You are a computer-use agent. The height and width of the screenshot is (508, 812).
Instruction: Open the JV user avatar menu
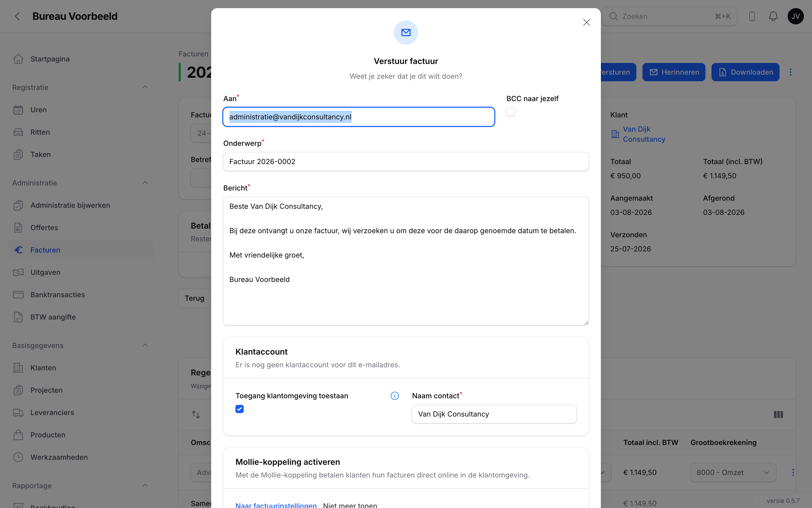click(x=796, y=16)
